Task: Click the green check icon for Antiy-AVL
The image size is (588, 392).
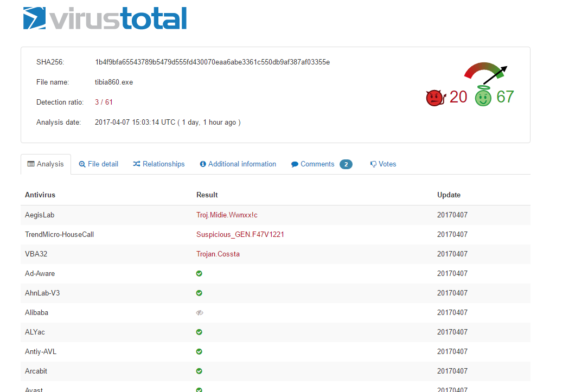Action: (x=199, y=351)
